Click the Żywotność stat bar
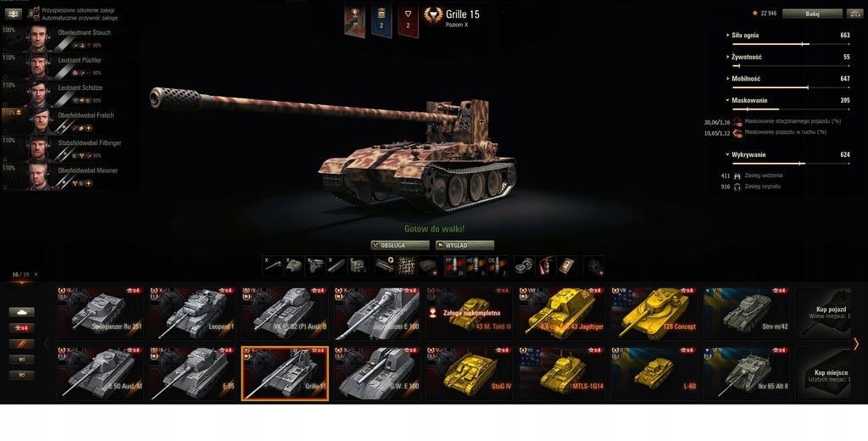 click(x=791, y=65)
